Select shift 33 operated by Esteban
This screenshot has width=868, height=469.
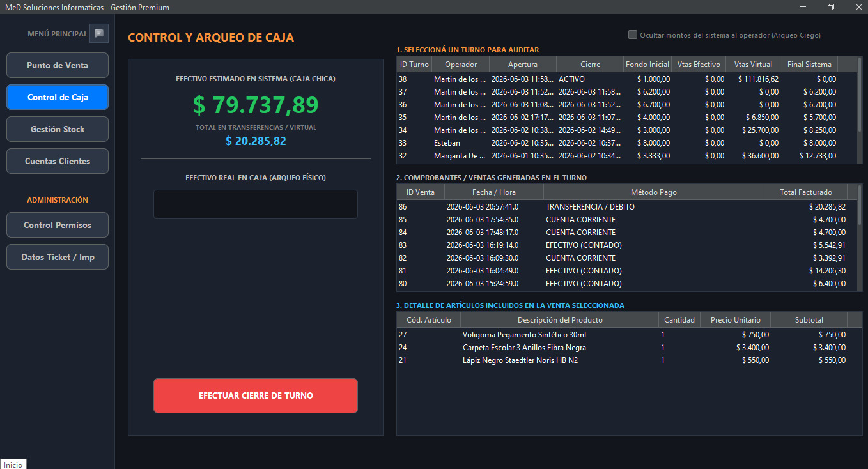[x=626, y=143]
